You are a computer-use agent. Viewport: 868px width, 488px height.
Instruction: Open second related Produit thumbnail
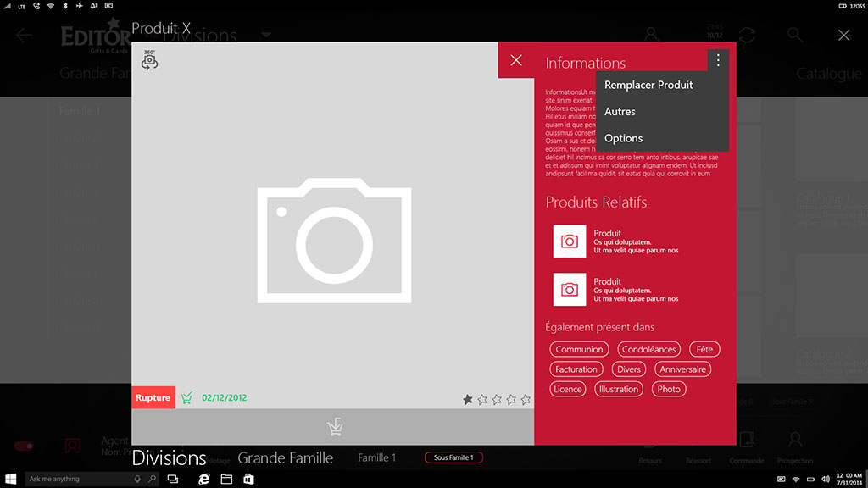[570, 290]
